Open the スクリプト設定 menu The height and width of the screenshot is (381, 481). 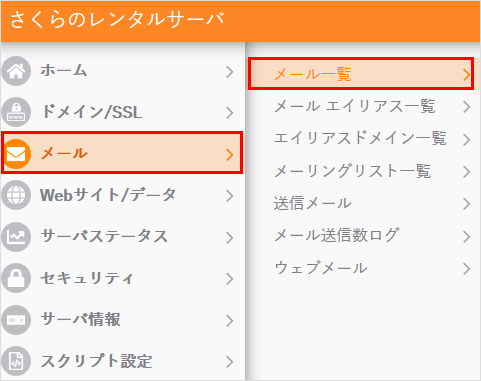point(122,361)
